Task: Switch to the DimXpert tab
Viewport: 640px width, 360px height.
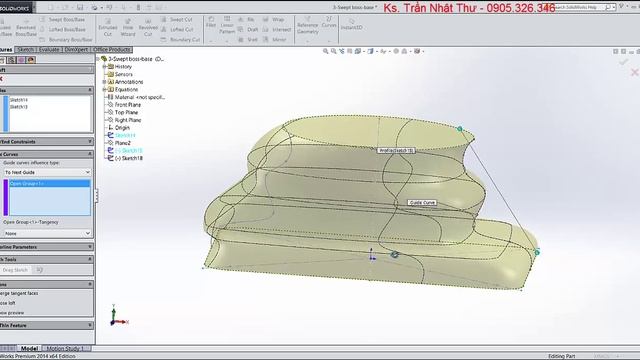Action: 76,49
